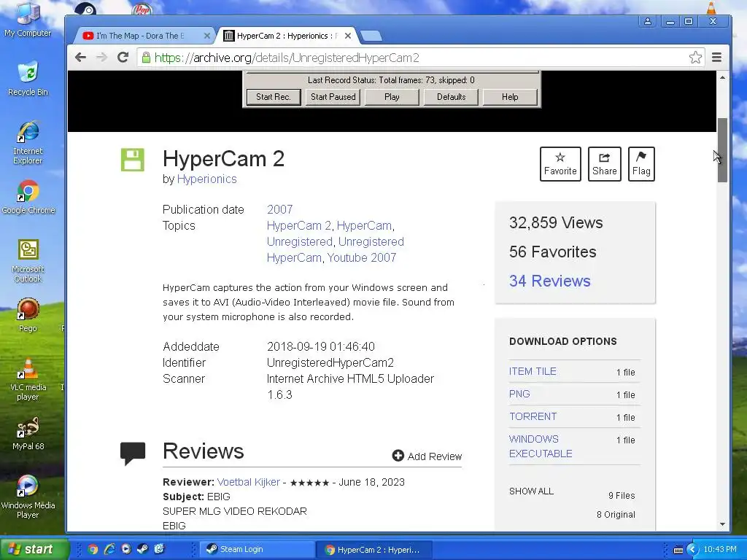The image size is (747, 560).
Task: Download the WINDOWS EXECUTABLE file
Action: (541, 446)
